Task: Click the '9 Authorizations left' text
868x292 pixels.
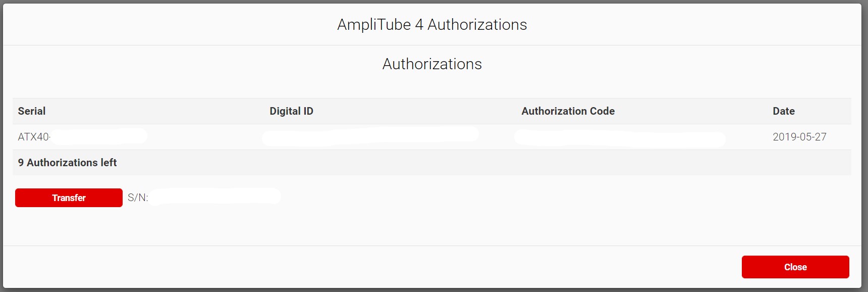Action: pyautogui.click(x=67, y=163)
